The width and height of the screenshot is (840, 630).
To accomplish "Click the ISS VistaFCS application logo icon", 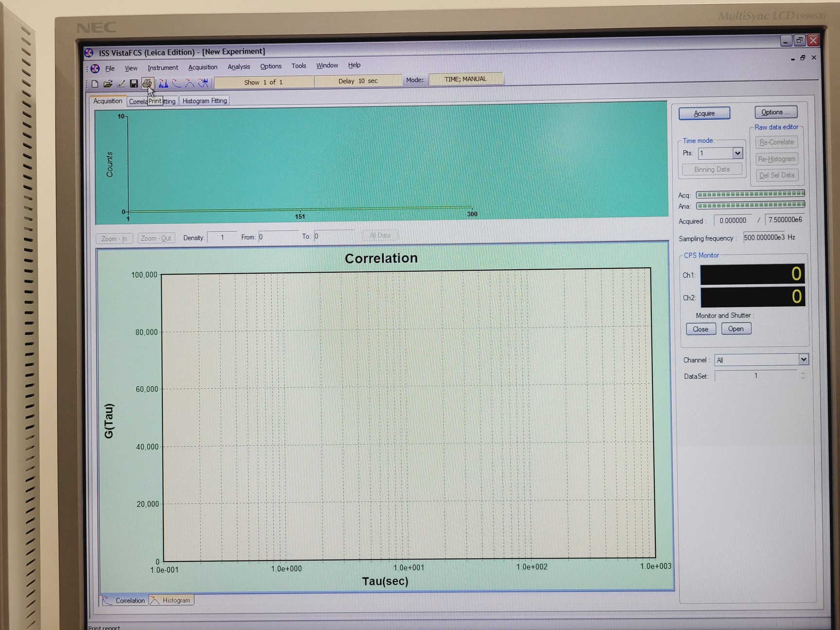I will tap(89, 52).
